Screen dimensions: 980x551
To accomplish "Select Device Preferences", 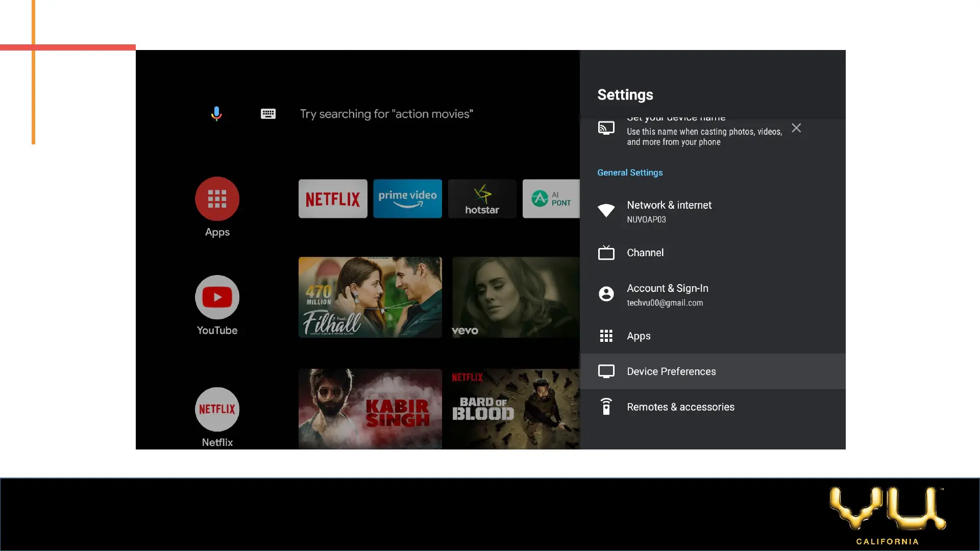I will (671, 371).
